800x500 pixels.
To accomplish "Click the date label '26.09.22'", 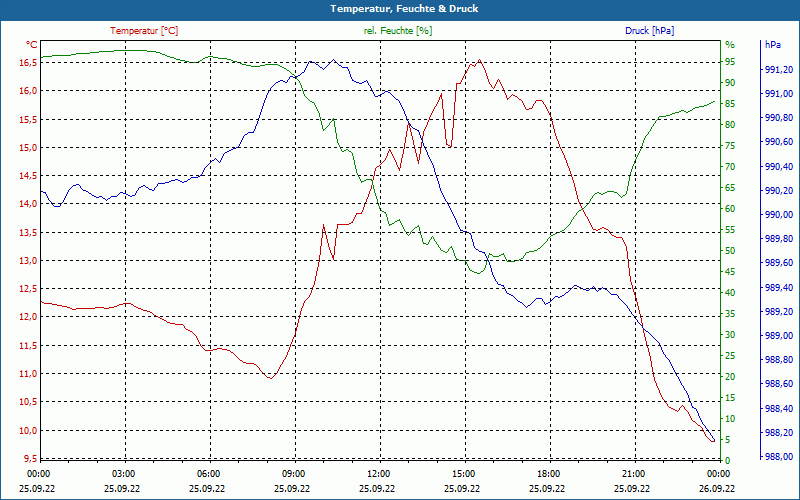I will [718, 488].
